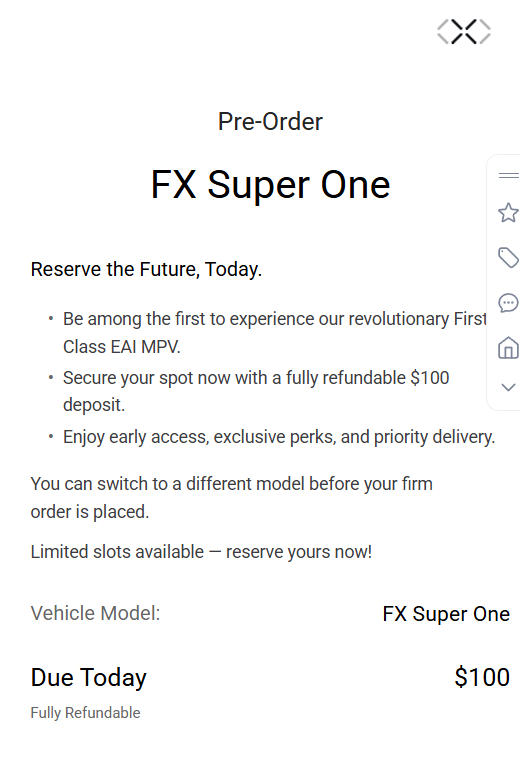The height and width of the screenshot is (783, 520).
Task: Click the star favorite icon
Action: [x=509, y=213]
